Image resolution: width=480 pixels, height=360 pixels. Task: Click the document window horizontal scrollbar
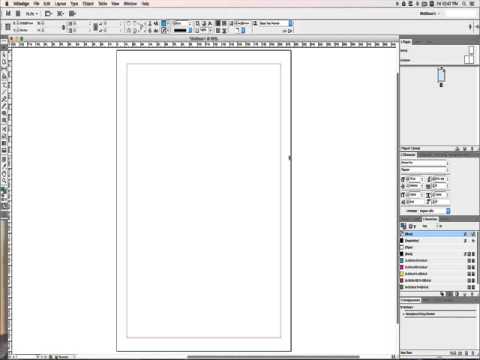point(273,357)
